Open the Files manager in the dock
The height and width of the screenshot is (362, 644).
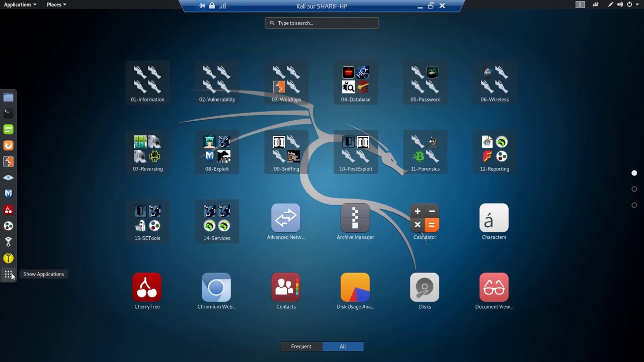9,98
